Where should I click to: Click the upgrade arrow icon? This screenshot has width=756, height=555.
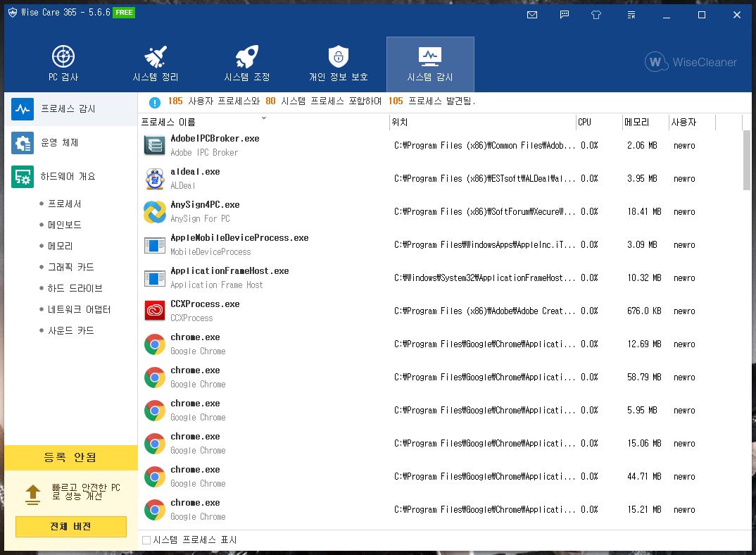(x=33, y=494)
